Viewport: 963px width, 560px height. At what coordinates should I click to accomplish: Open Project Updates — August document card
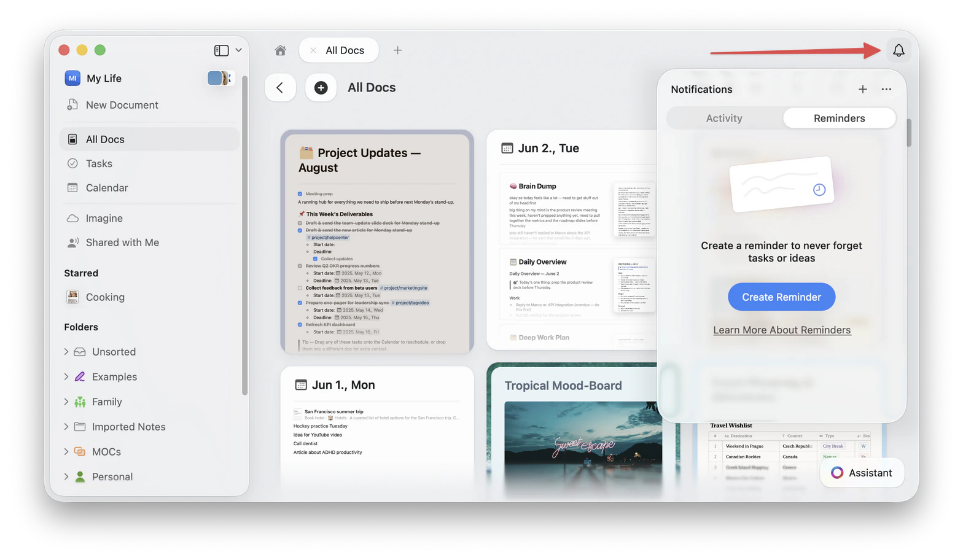click(x=377, y=242)
